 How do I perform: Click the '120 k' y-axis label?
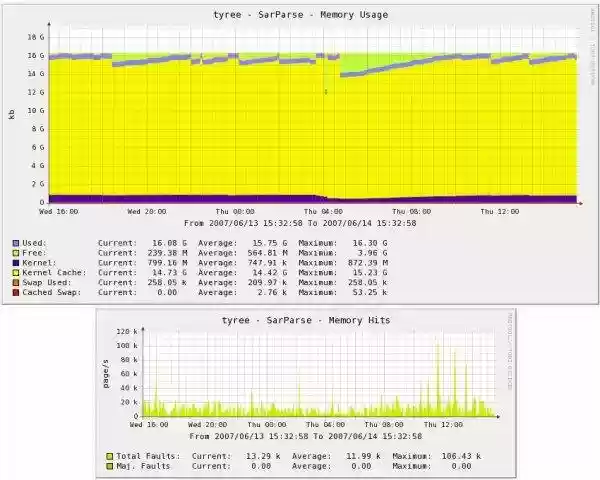(x=127, y=331)
